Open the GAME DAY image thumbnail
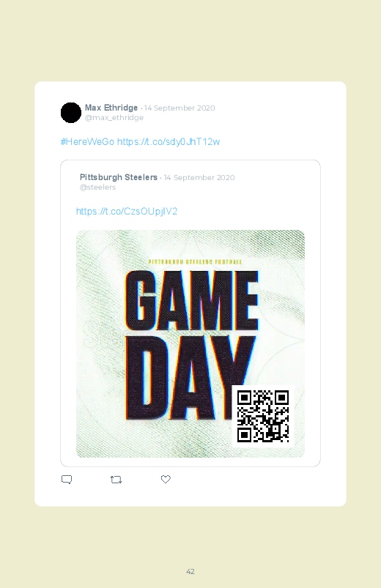This screenshot has width=381, height=588. coord(190,343)
